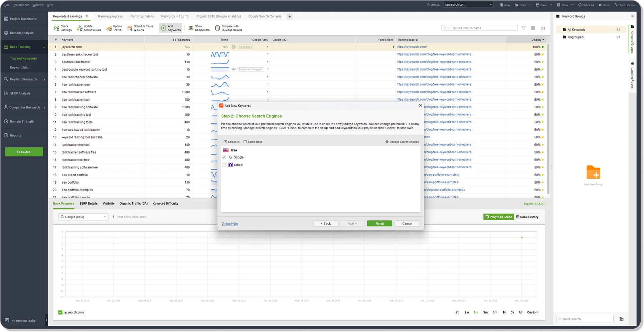Click Show Competitors icon
The width and height of the screenshot is (644, 332).
(x=191, y=28)
